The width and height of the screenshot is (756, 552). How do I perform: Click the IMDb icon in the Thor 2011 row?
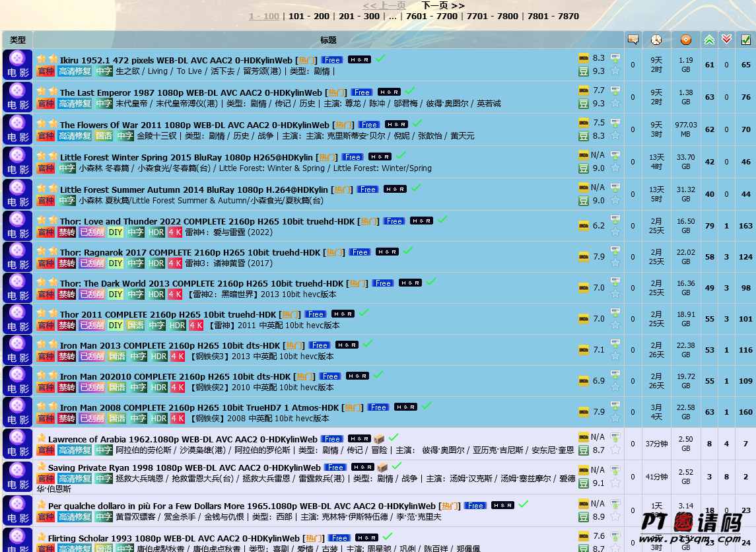pyautogui.click(x=584, y=319)
